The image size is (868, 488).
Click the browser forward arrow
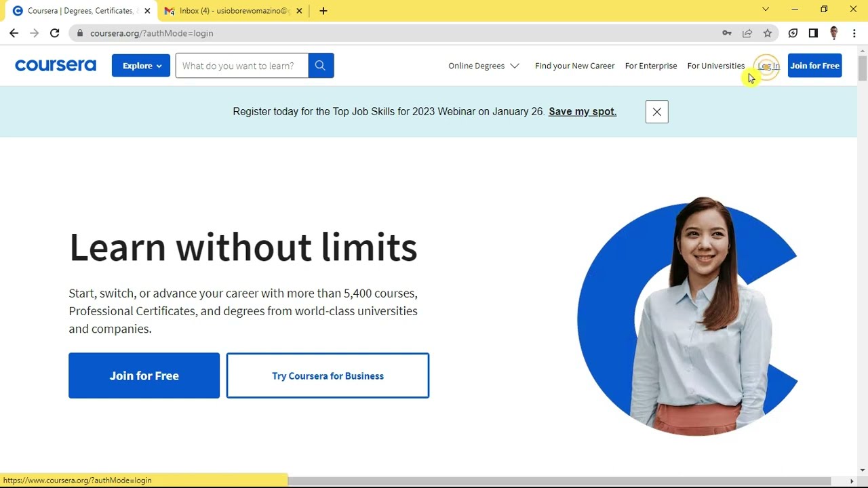(x=34, y=33)
